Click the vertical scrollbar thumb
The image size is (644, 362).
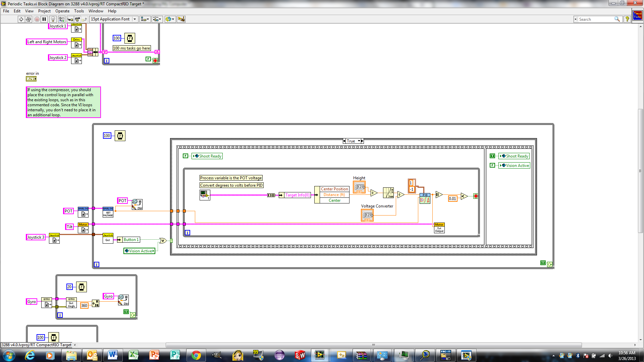(640, 171)
